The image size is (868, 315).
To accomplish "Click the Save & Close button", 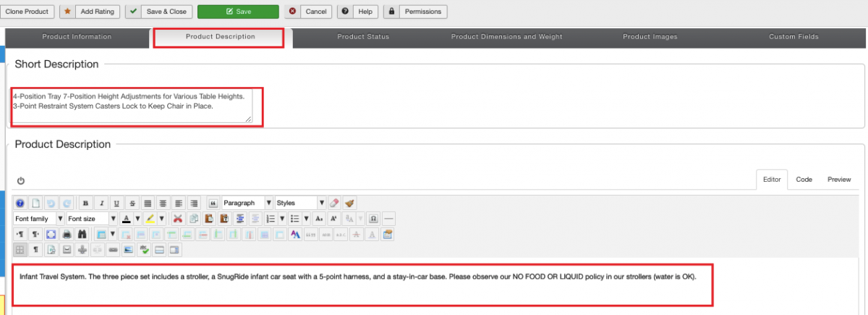I will [156, 12].
